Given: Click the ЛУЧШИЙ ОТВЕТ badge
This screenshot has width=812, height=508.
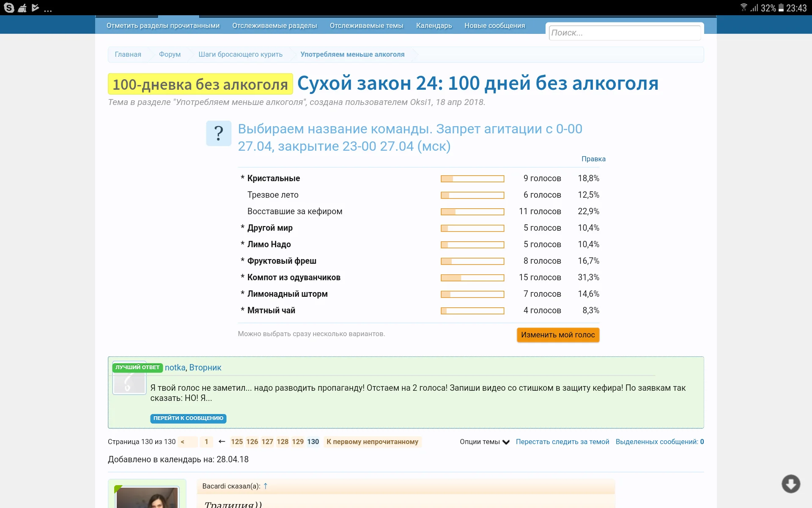Looking at the screenshot, I should [x=137, y=367].
